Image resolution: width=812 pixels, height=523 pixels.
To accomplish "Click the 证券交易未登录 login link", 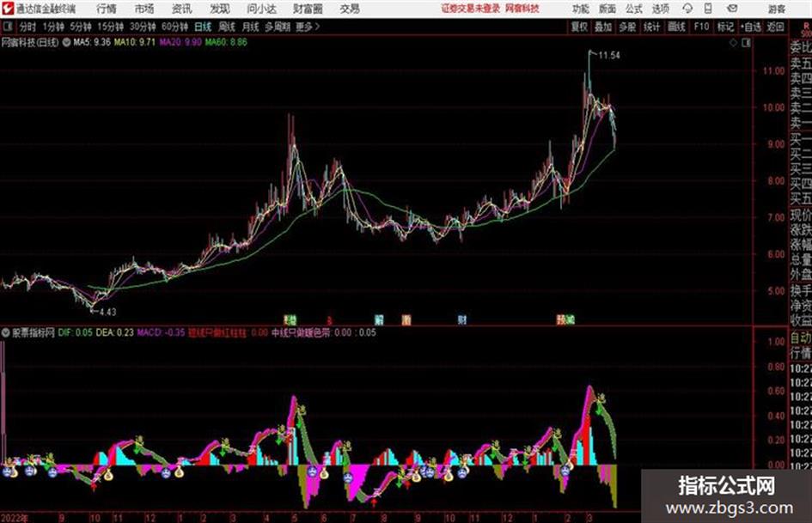I will pyautogui.click(x=470, y=9).
